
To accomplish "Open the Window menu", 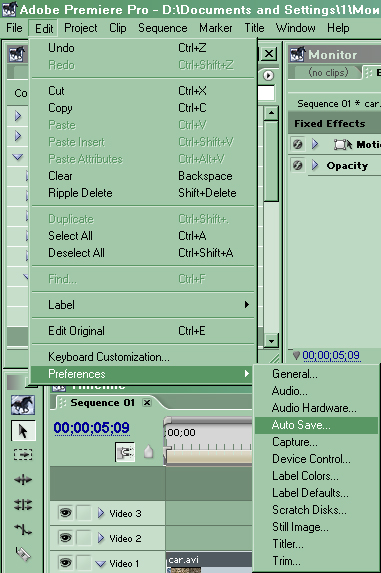I will tap(296, 28).
